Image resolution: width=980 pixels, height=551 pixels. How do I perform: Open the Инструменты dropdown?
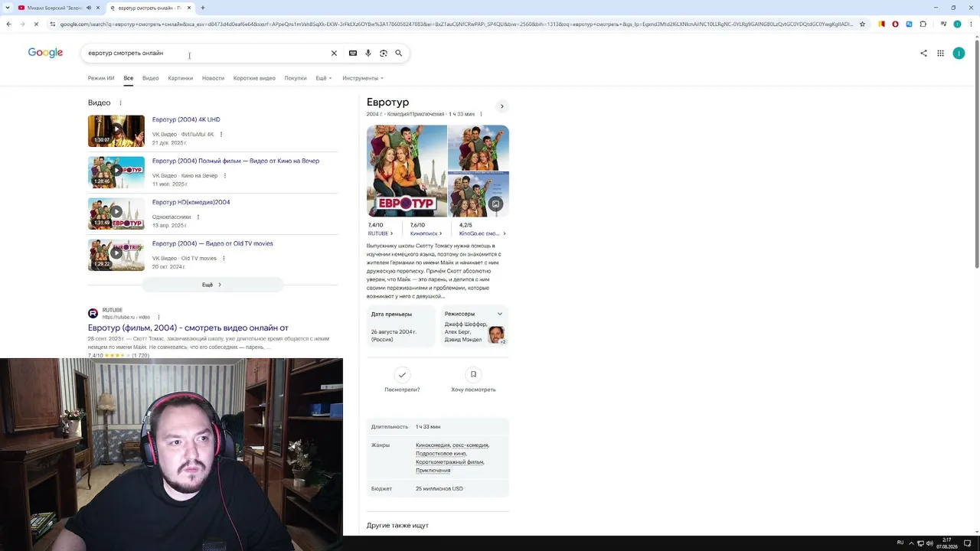(363, 78)
